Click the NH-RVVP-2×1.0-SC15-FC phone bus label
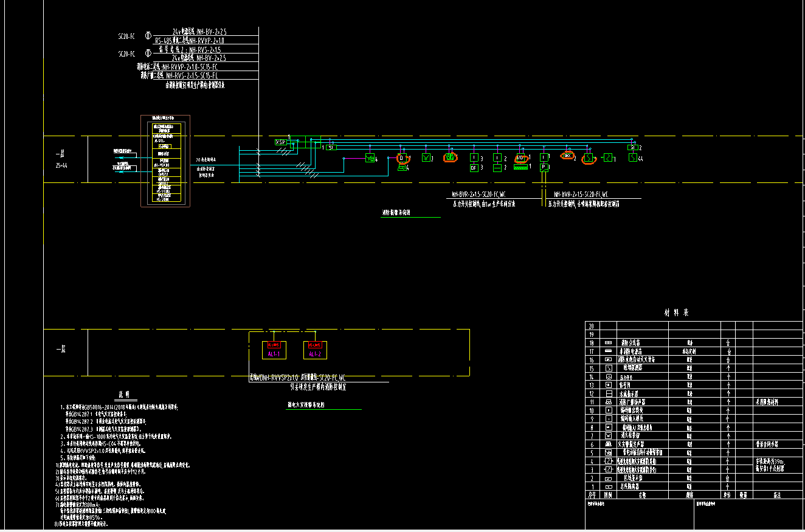Image resolution: width=805 pixels, height=532 pixels. (x=178, y=67)
